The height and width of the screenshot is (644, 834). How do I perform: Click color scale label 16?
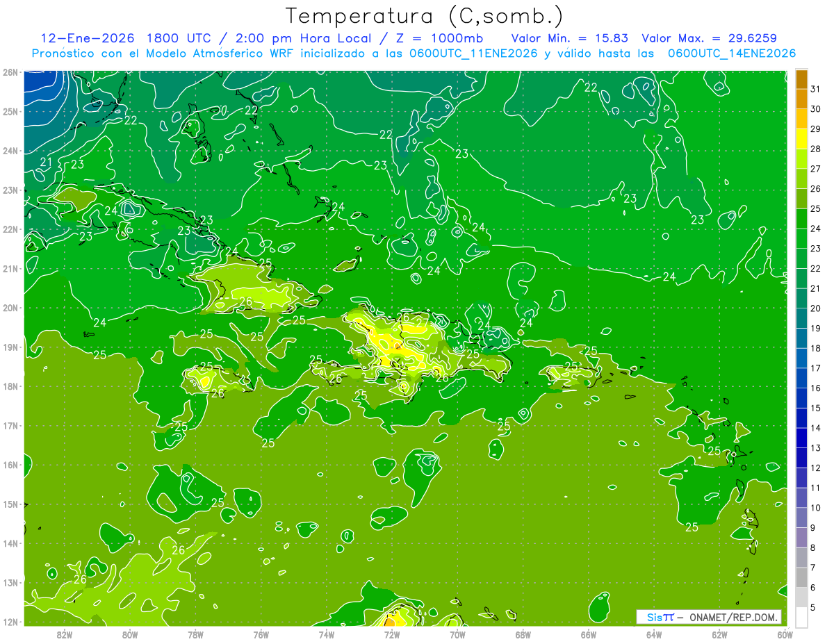click(x=815, y=388)
